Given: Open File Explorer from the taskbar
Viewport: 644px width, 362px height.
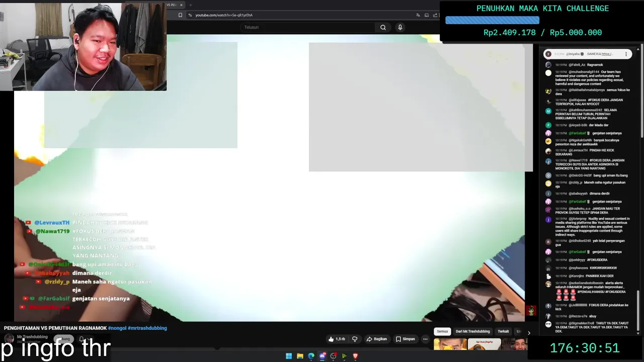Looking at the screenshot, I should pos(300,356).
